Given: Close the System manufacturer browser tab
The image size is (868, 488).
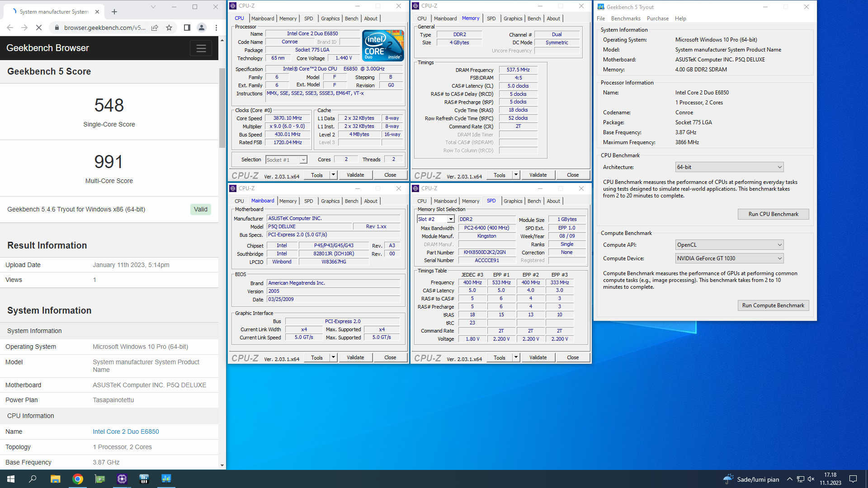Looking at the screenshot, I should pos(97,12).
